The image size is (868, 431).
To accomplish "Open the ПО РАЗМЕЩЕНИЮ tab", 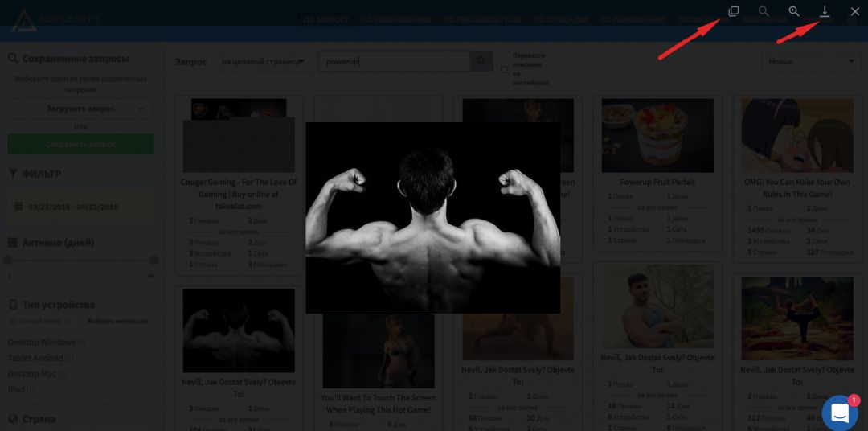I will [633, 20].
